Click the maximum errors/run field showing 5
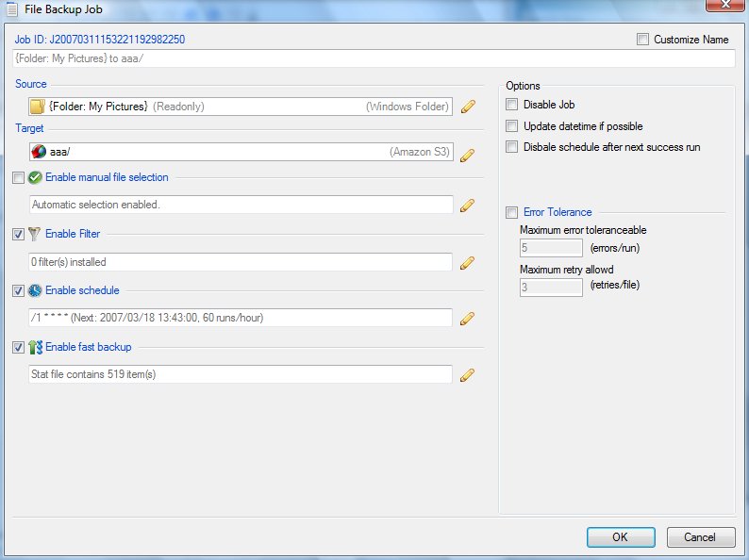 551,248
